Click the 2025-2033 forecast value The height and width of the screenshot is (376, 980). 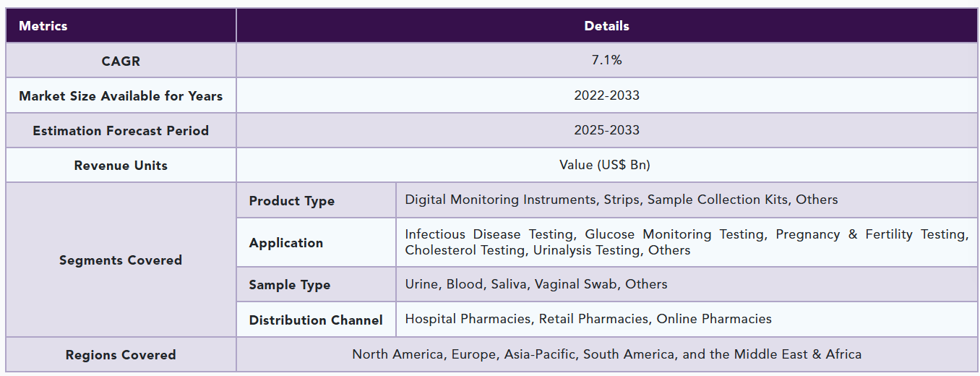click(606, 130)
